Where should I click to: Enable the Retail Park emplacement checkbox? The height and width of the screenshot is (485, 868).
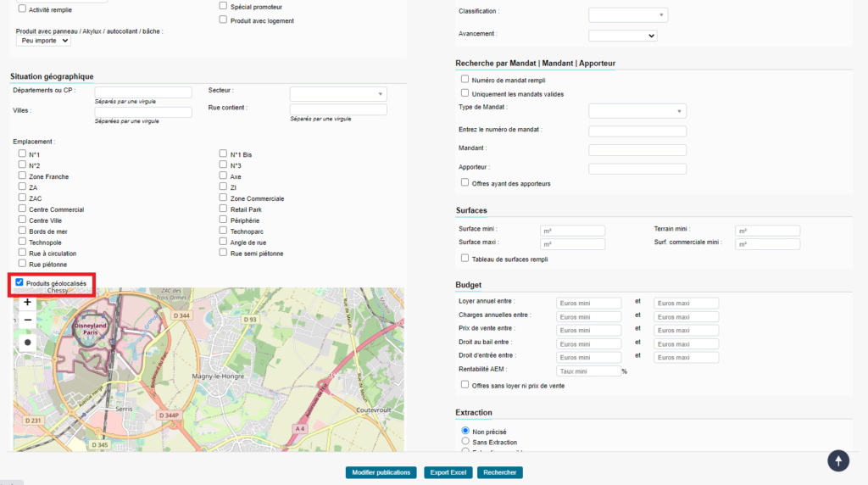[223, 209]
